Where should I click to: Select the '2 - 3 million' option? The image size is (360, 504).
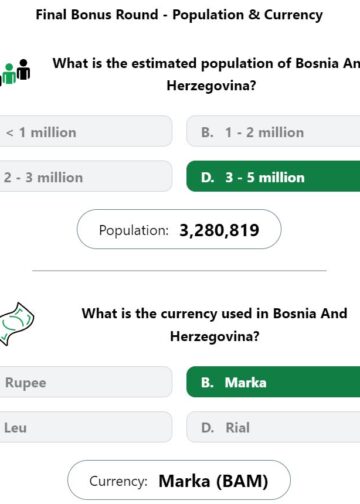[x=86, y=176]
